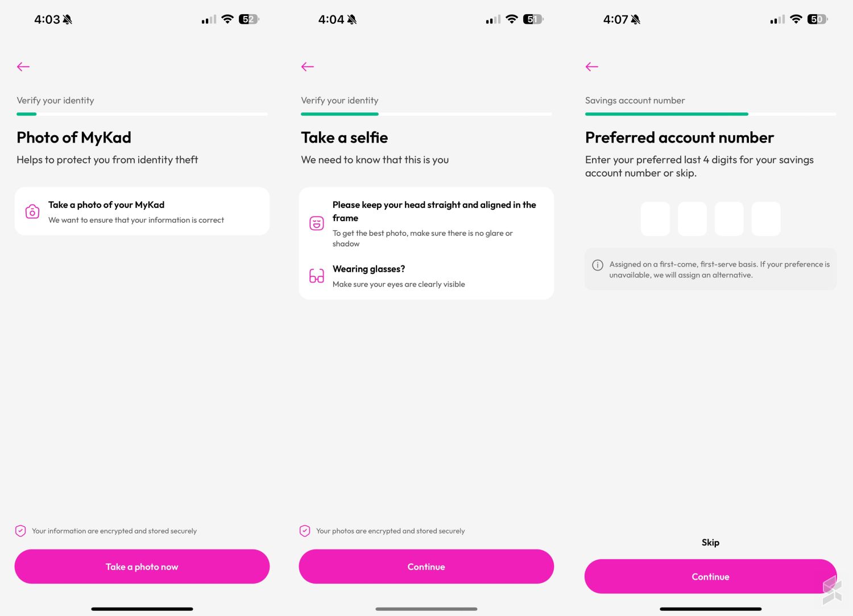Select the face alignment icon on the selfie screen
This screenshot has width=853, height=616.
tap(316, 223)
